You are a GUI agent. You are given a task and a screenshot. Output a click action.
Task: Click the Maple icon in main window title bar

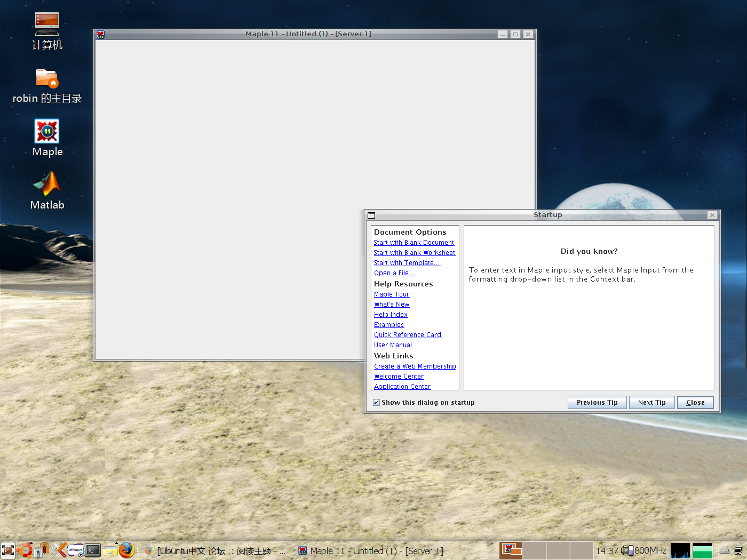(100, 34)
